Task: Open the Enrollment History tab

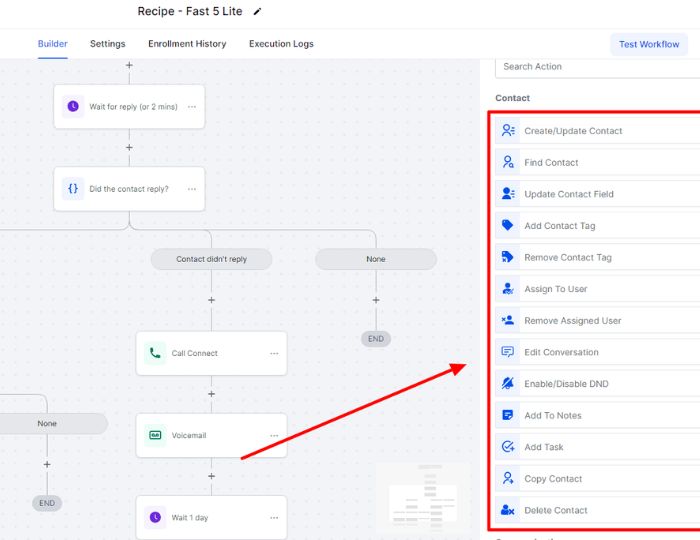Action: point(187,44)
